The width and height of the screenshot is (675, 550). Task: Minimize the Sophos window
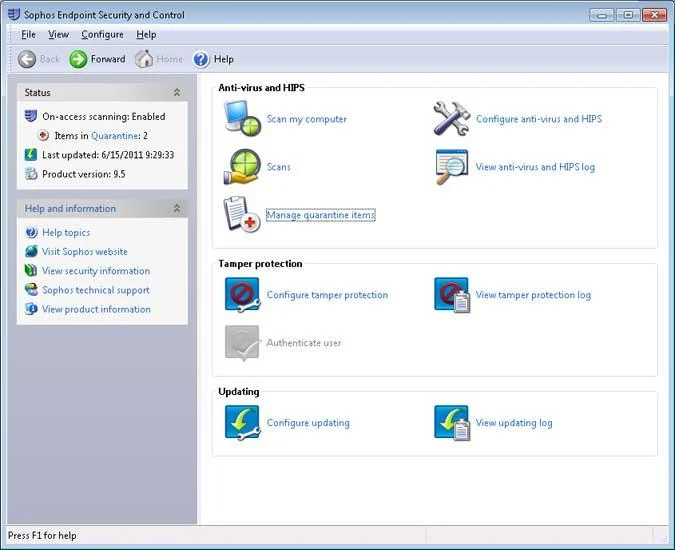[x=601, y=15]
